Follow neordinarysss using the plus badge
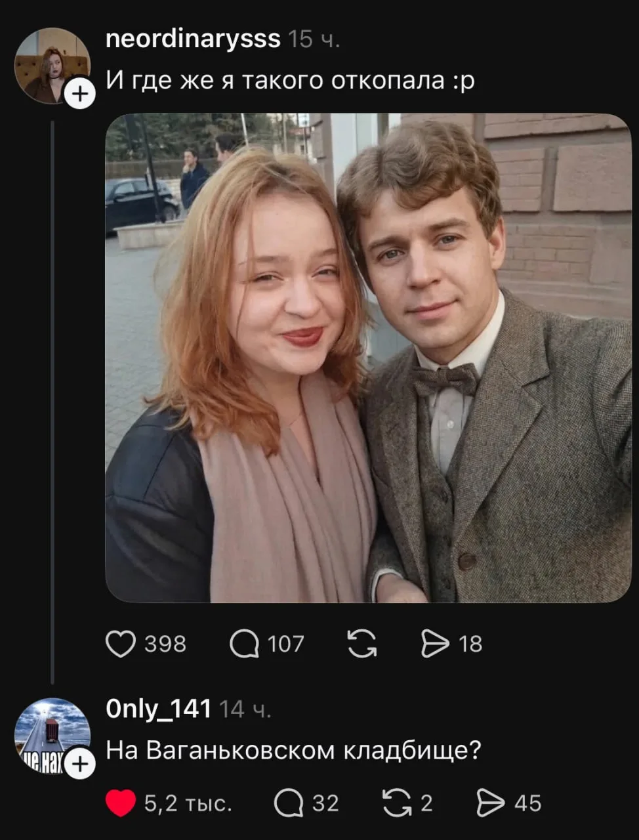Viewport: 639px width, 840px height. point(79,94)
